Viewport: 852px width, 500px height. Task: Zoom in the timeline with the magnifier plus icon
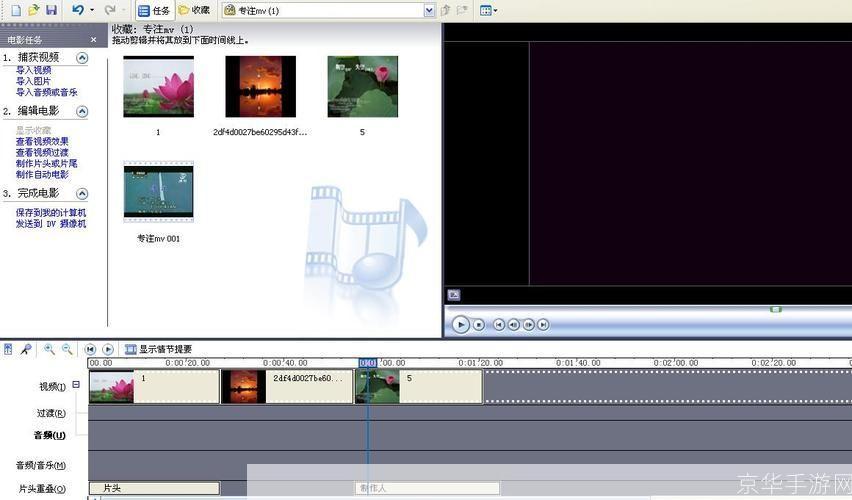(x=49, y=349)
